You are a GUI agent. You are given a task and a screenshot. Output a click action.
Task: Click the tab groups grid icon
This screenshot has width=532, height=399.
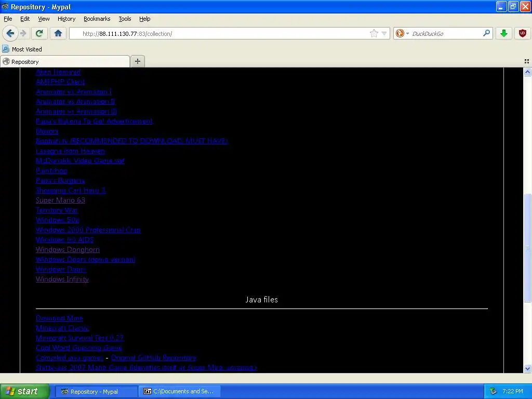pyautogui.click(x=527, y=61)
